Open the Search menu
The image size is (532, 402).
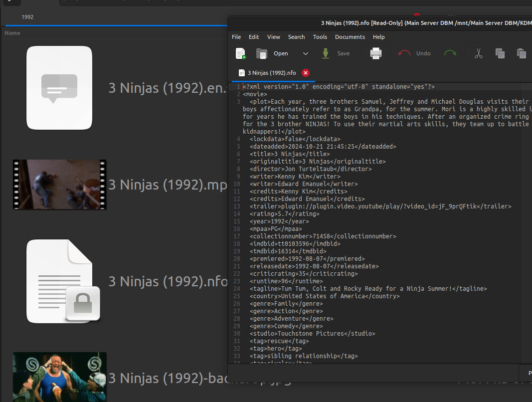point(296,37)
